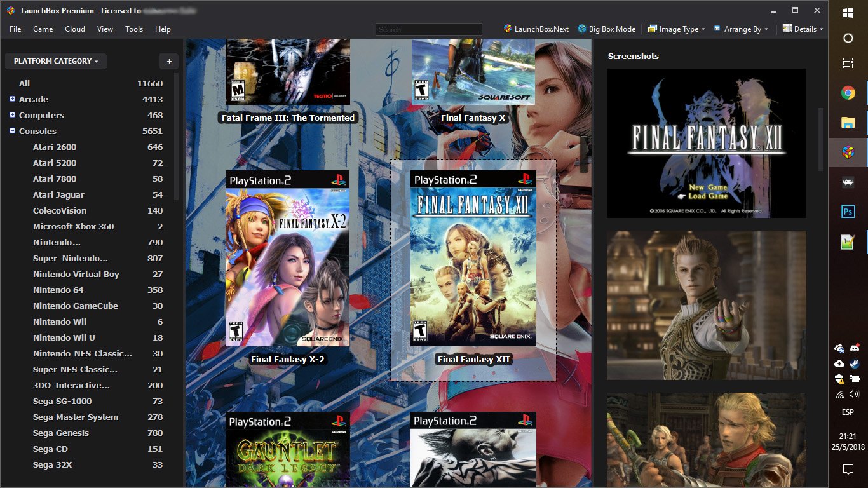Click the Final Fantasy XII game title label

coord(474,359)
